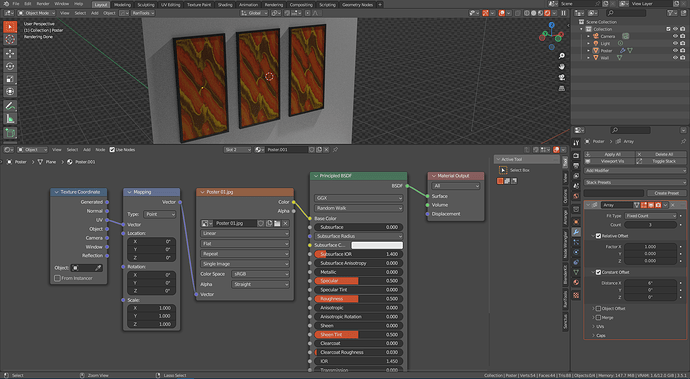Screen dimensions: 690x379
Task: Click the Create Preset button
Action: pos(666,193)
